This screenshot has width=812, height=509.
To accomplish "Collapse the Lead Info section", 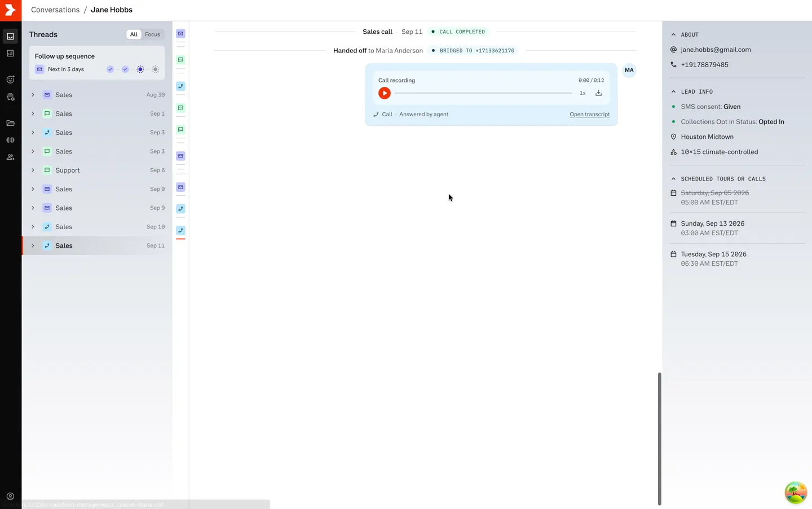I will coord(673,91).
